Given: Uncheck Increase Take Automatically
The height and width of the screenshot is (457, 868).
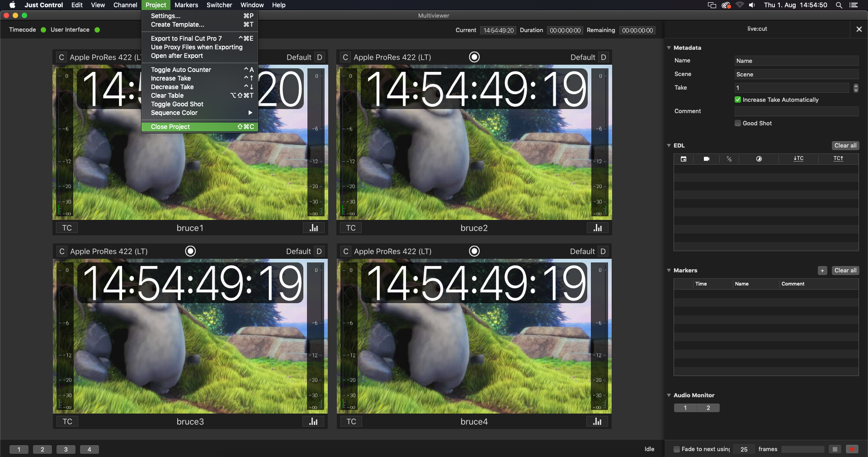Looking at the screenshot, I should (738, 100).
